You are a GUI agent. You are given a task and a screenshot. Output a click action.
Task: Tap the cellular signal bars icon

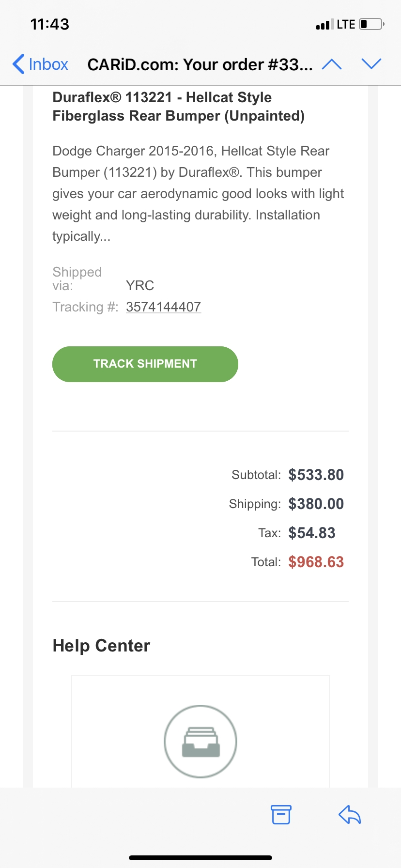coord(324,25)
